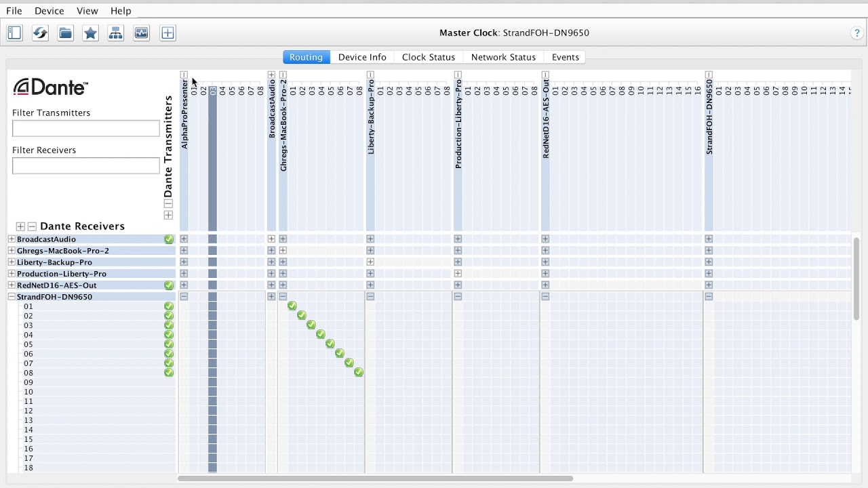Screen dimensions: 868x488
Task: Click the green check on receiver channel 01
Action: click(x=169, y=306)
